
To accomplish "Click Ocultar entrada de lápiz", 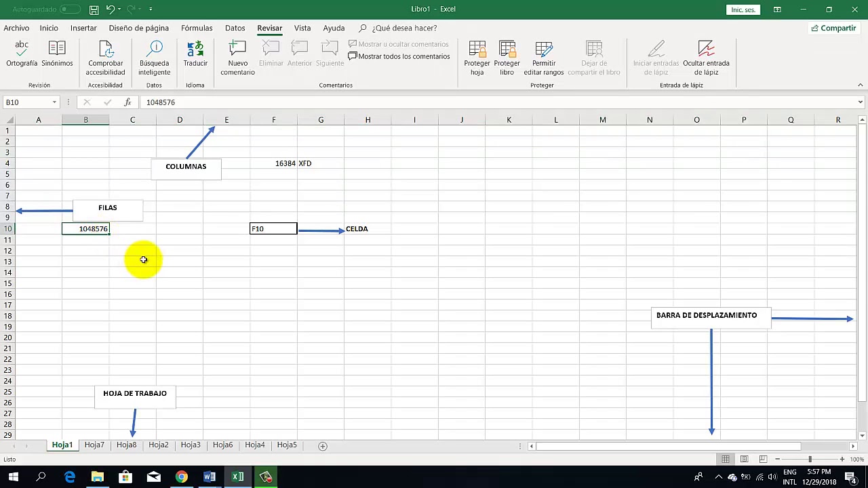I will (706, 58).
